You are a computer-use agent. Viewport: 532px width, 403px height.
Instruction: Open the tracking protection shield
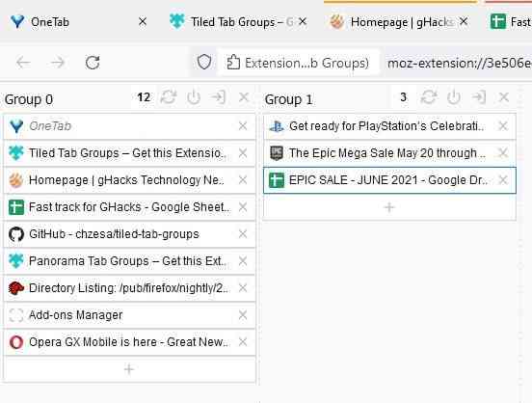[x=204, y=63]
